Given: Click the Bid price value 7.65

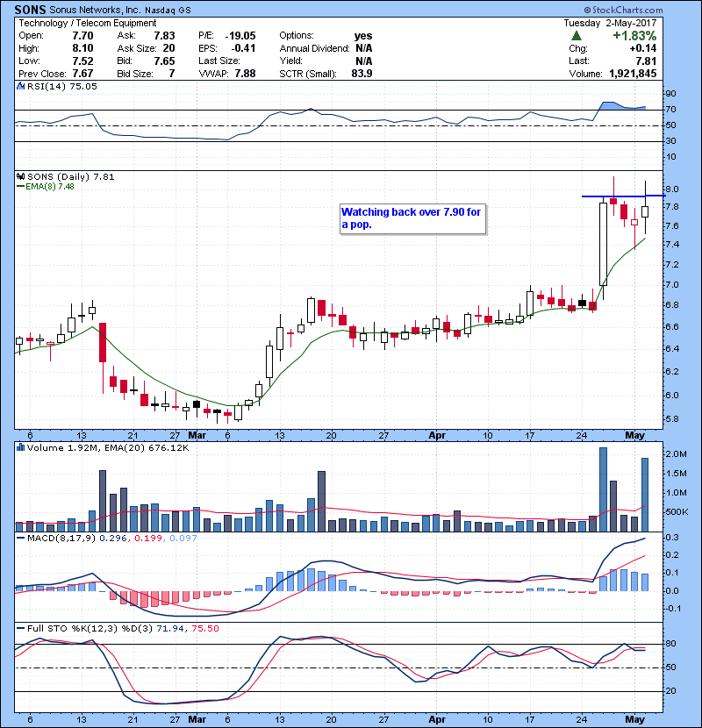Looking at the screenshot, I should (x=164, y=61).
